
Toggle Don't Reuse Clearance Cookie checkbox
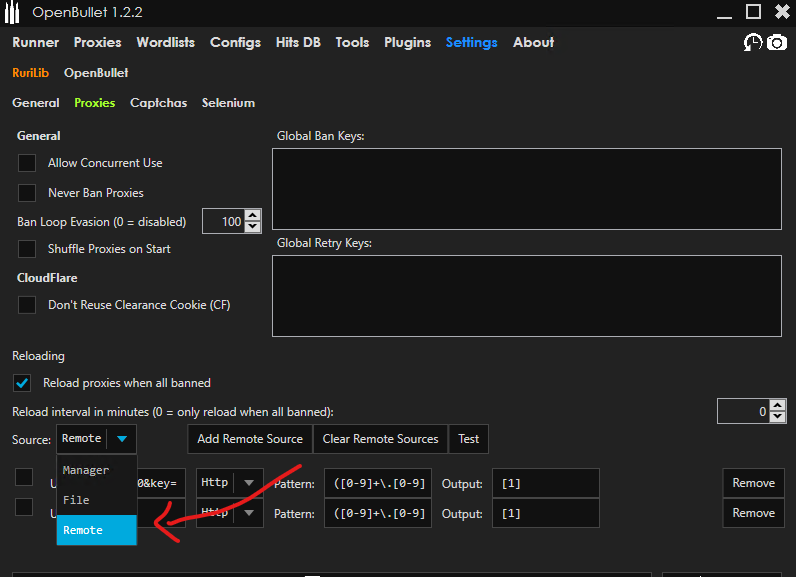(27, 305)
